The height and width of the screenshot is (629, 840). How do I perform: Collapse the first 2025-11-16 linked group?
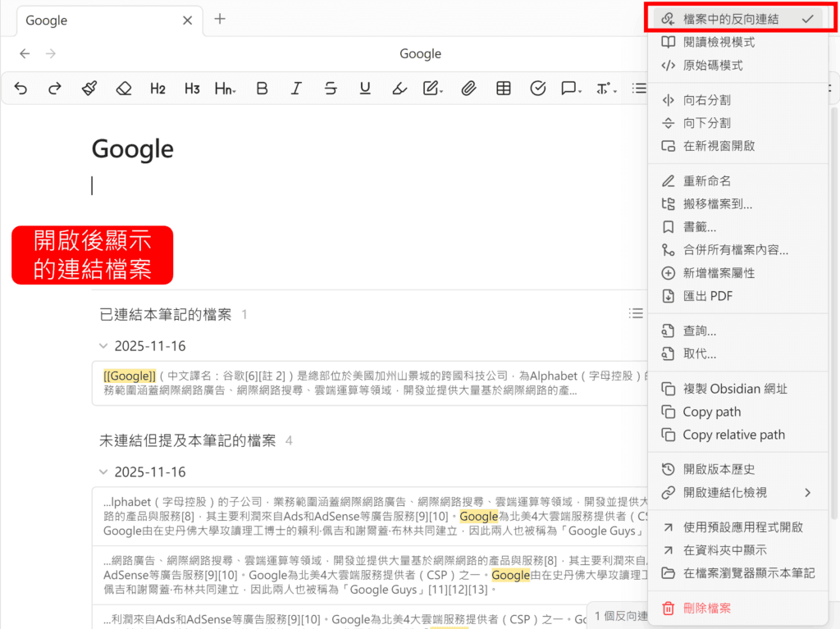pyautogui.click(x=103, y=346)
